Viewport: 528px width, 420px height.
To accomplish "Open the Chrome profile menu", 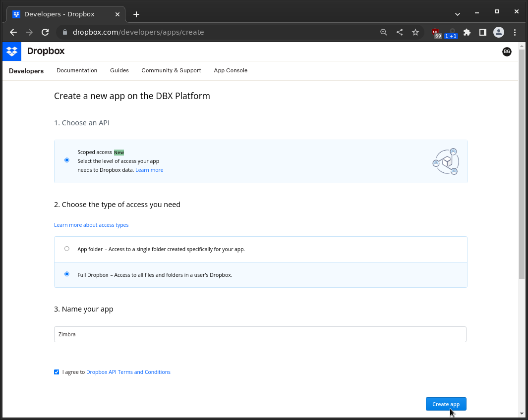I will (499, 32).
